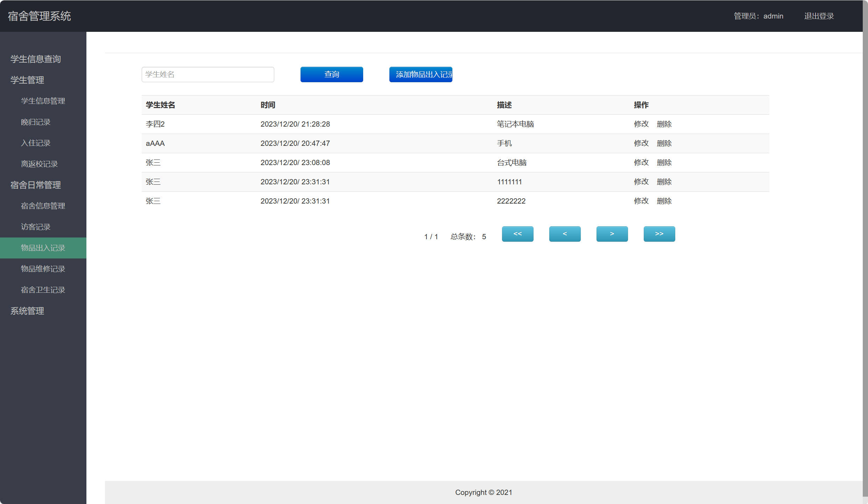This screenshot has height=504, width=868.
Task: Collapse the 宿舍日常管理 sidebar section
Action: tap(36, 185)
